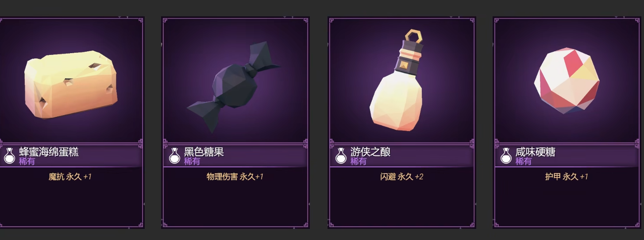Click potion flask icon beside 咸味硬糖
Viewport: 644px width, 240px height.
(506, 156)
